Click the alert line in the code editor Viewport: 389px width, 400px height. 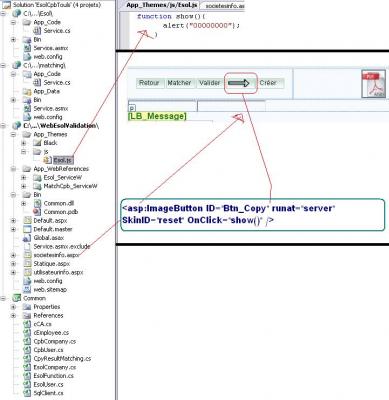click(201, 25)
